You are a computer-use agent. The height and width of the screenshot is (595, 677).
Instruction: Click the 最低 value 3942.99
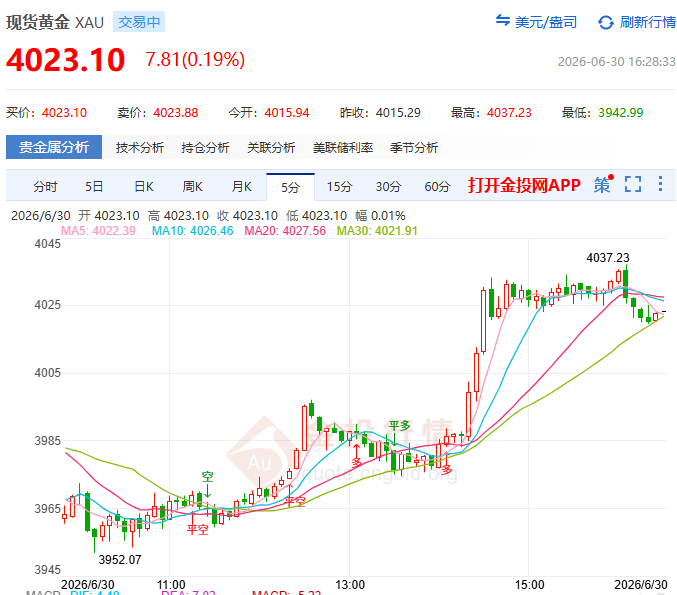pyautogui.click(x=620, y=113)
